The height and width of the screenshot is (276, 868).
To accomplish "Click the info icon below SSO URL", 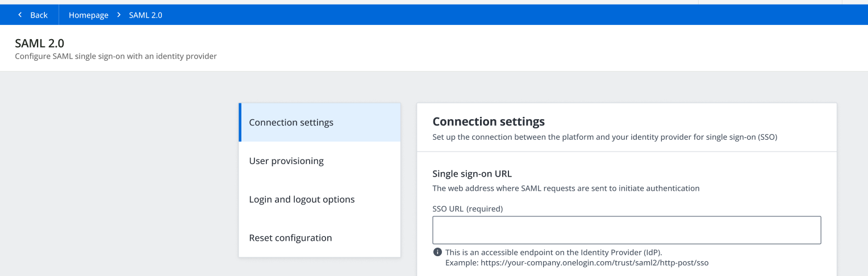I will (437, 252).
